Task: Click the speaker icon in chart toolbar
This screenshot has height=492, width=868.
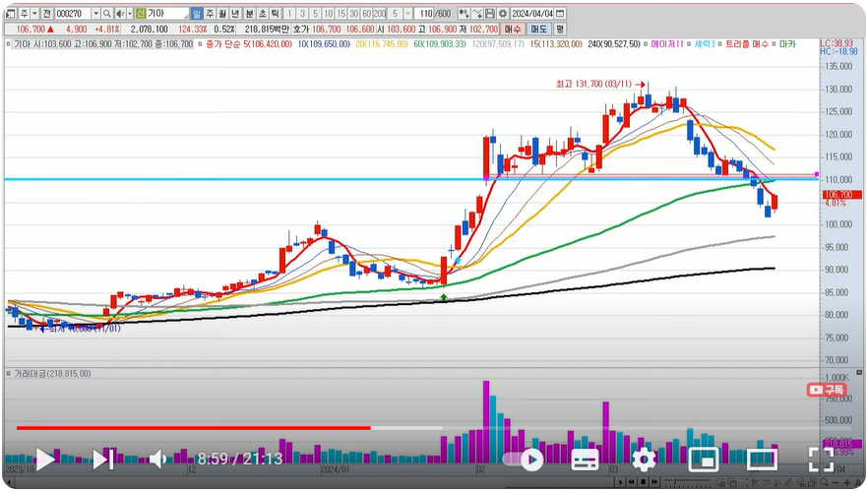Action: coord(120,13)
